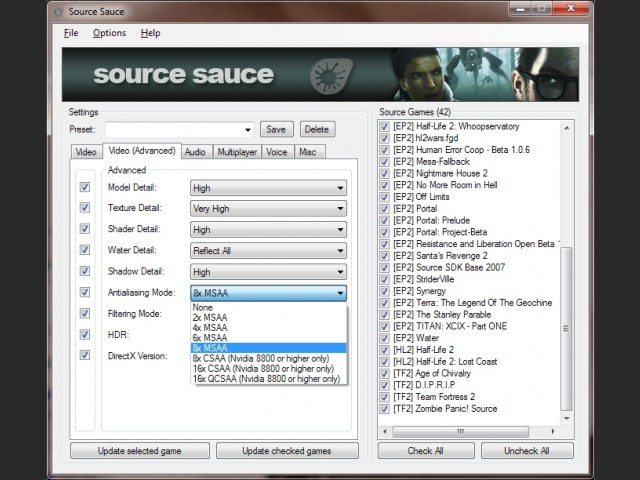The height and width of the screenshot is (480, 640).
Task: Toggle the Shadow Detail checkbox
Action: (x=85, y=271)
